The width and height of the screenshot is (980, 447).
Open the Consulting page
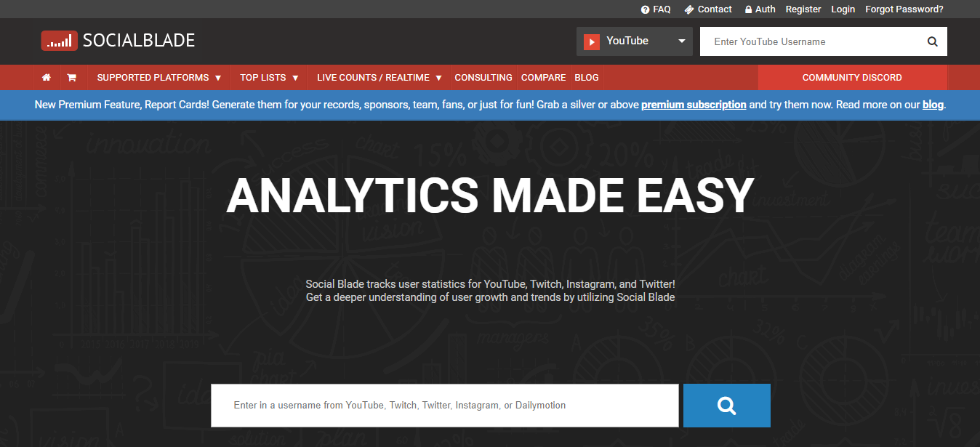(483, 78)
